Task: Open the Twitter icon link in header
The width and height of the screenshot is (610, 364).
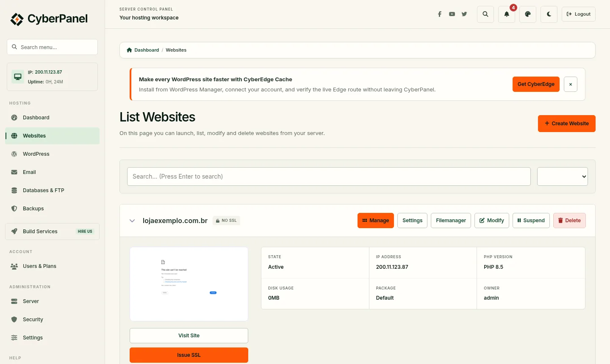Action: [464, 14]
